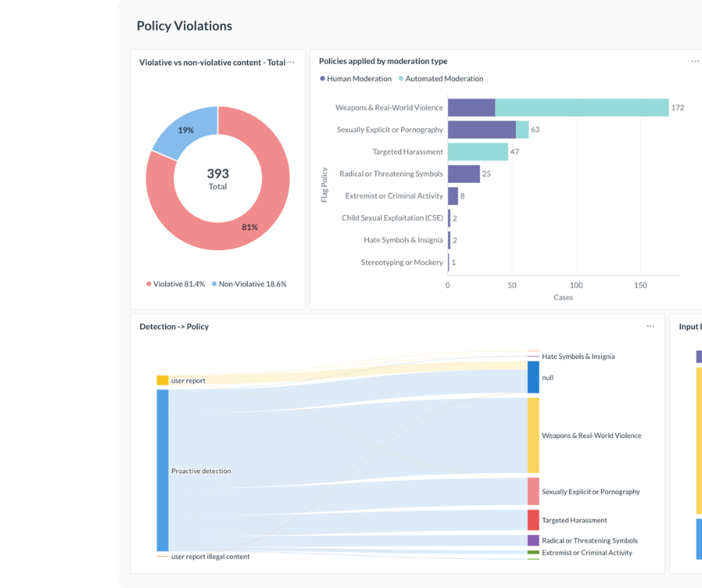Open options menu for Violative vs non-violative card

pos(291,62)
